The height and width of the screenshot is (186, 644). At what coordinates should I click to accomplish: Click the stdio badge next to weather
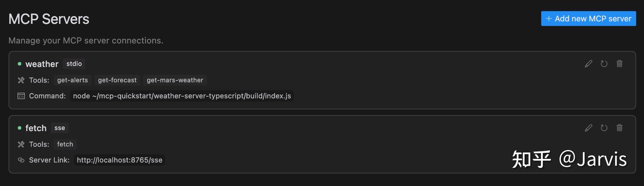74,64
